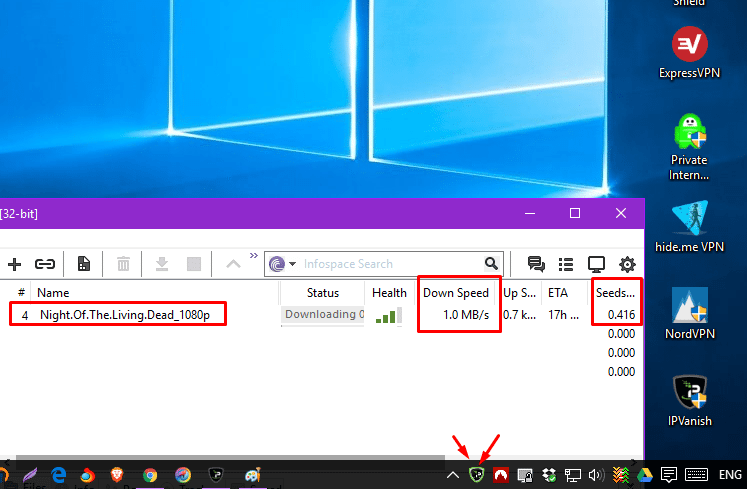The height and width of the screenshot is (489, 747).
Task: Click the 17h ETA value
Action: click(564, 315)
